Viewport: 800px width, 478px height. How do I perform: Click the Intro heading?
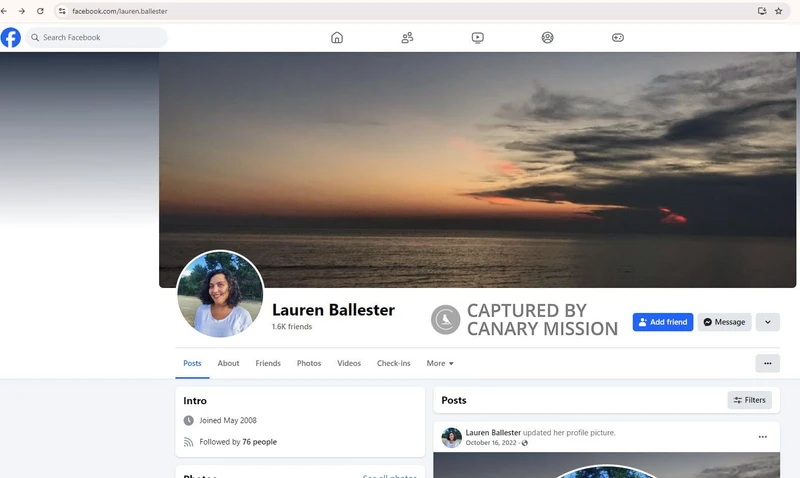click(x=195, y=401)
